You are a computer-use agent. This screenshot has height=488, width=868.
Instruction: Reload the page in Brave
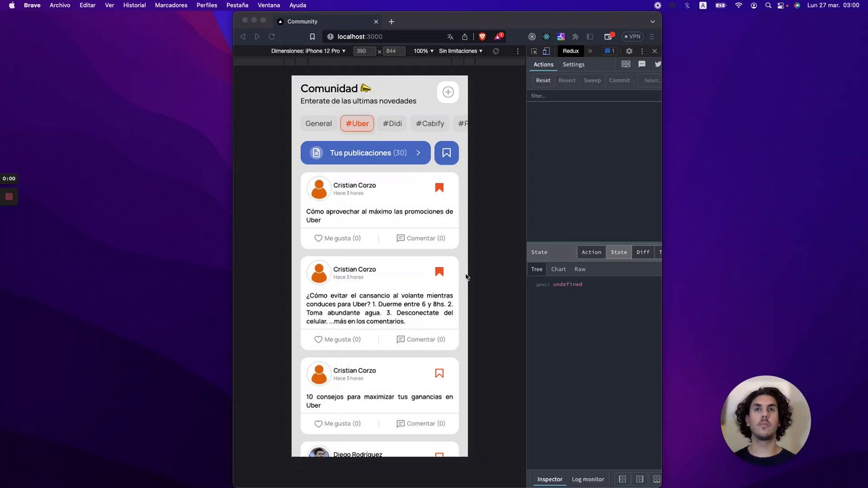coord(271,37)
